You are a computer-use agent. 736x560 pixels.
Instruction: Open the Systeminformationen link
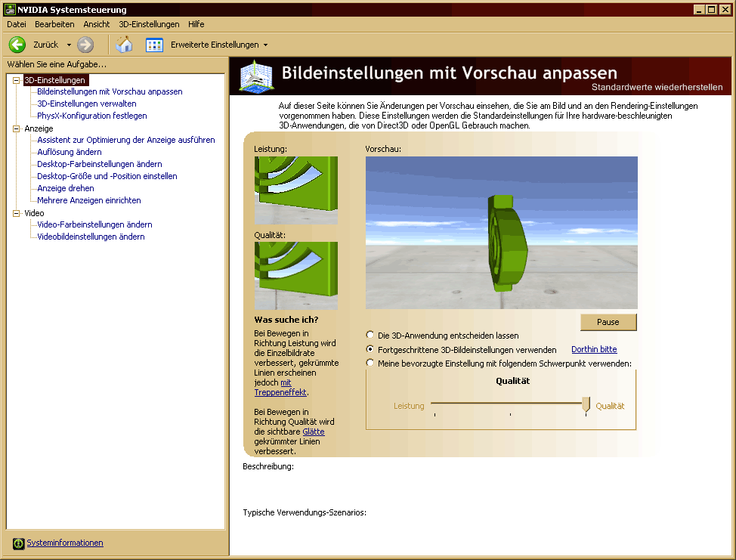65,543
